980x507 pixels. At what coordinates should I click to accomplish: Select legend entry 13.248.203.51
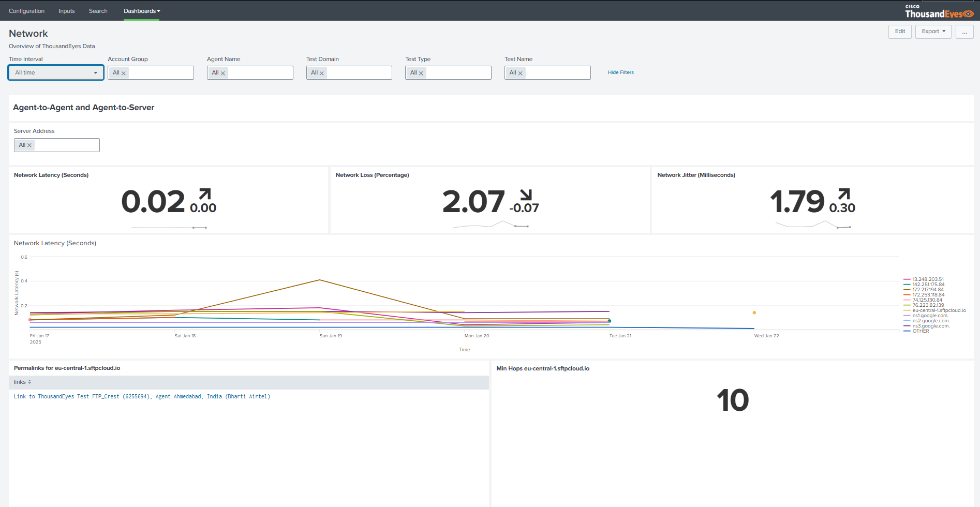(924, 279)
